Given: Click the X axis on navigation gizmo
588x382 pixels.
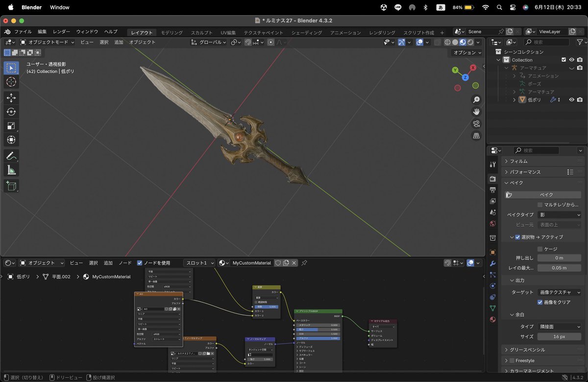Looking at the screenshot, I should tap(473, 68).
